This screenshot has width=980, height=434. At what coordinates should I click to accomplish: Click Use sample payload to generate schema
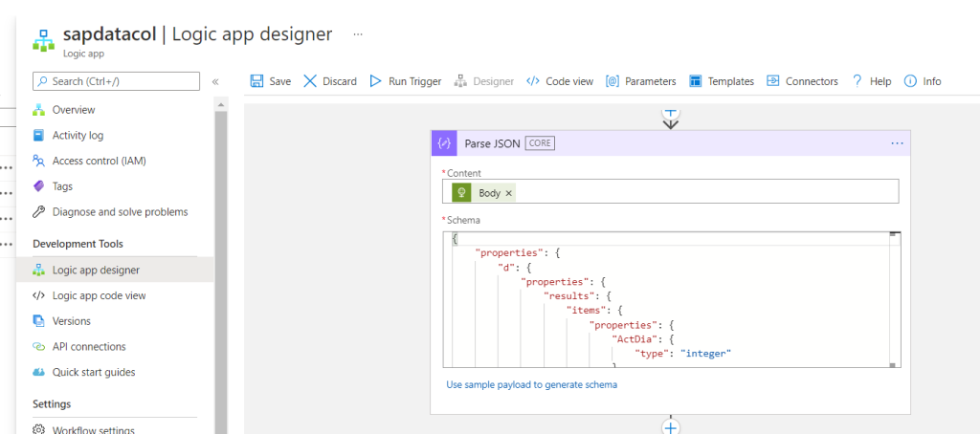tap(531, 384)
